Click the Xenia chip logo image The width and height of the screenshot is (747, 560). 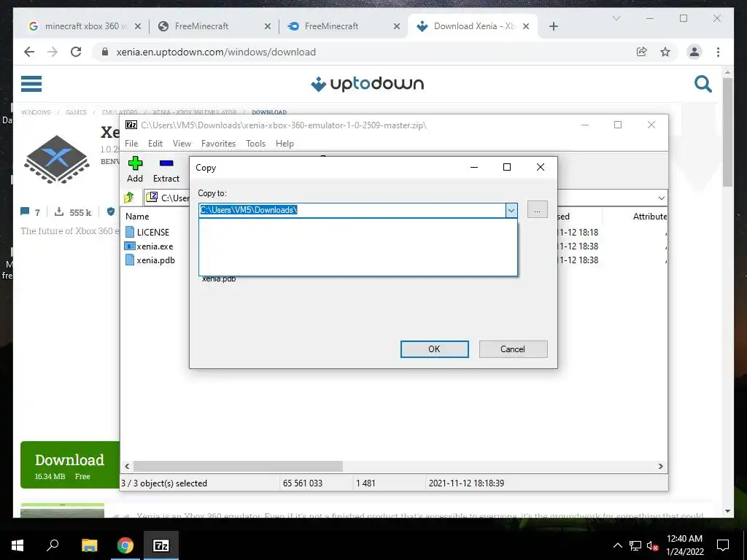point(57,160)
